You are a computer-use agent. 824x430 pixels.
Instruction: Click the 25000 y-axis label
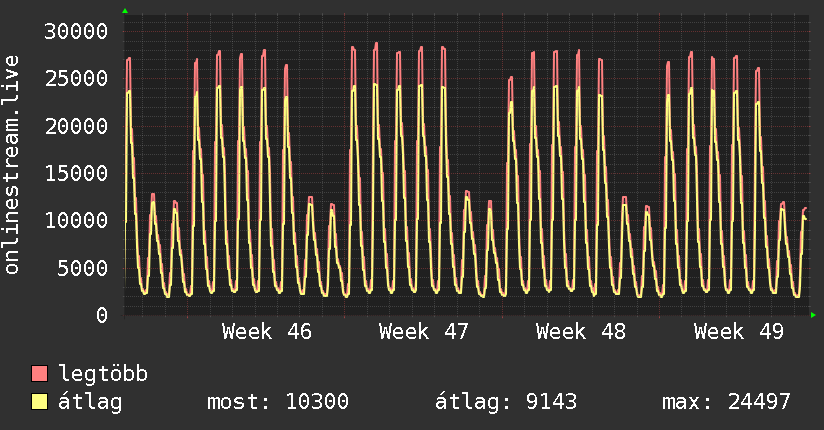[x=76, y=79]
